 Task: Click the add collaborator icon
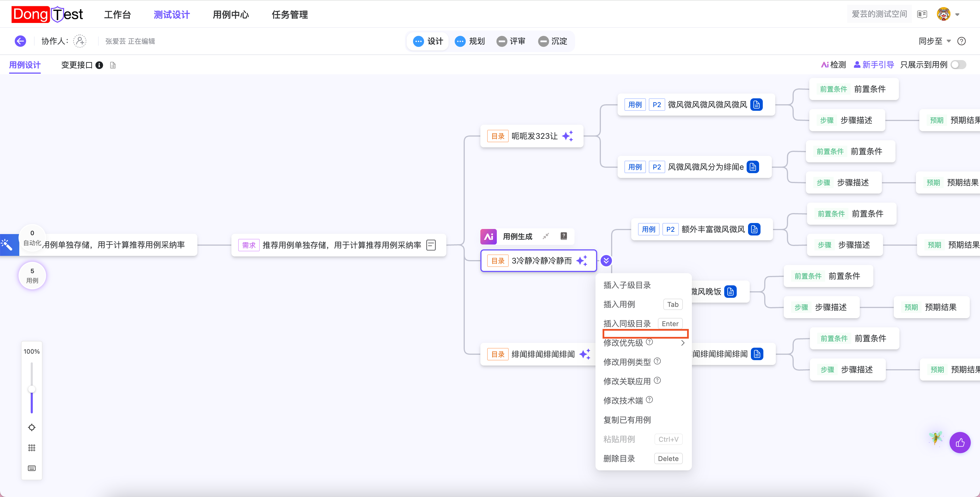[x=80, y=41]
